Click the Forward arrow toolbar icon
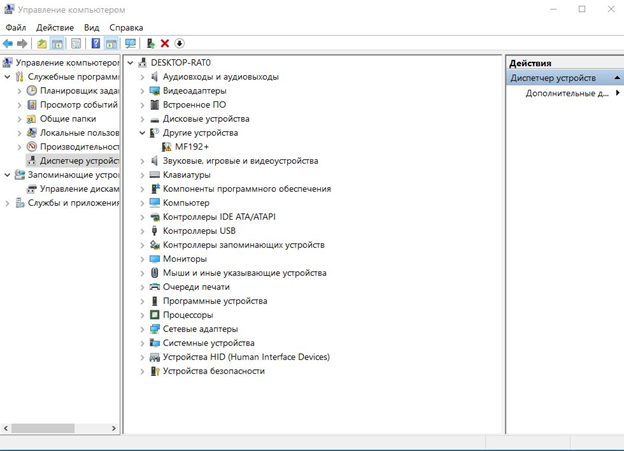Image resolution: width=624 pixels, height=451 pixels. click(22, 43)
